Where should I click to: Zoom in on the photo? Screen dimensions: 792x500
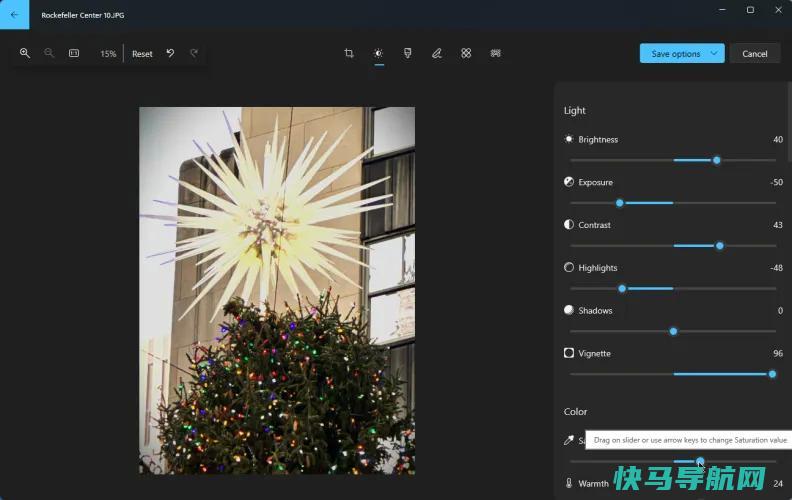pyautogui.click(x=24, y=53)
